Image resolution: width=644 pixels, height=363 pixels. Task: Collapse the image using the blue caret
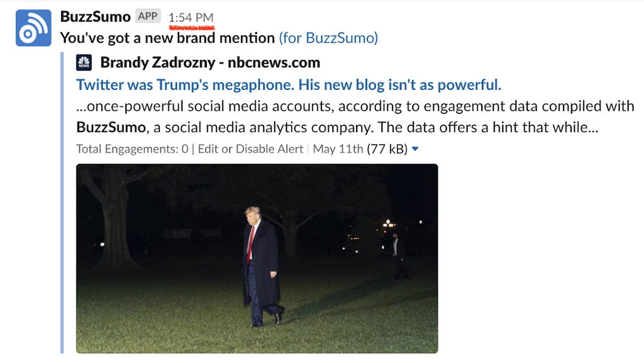[414, 149]
